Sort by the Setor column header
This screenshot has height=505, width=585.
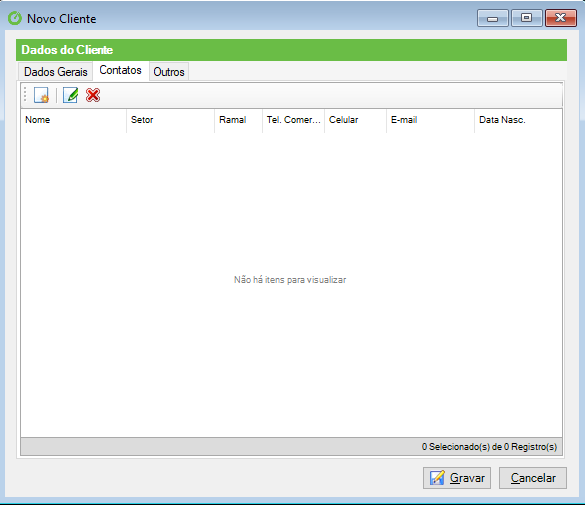click(x=171, y=120)
